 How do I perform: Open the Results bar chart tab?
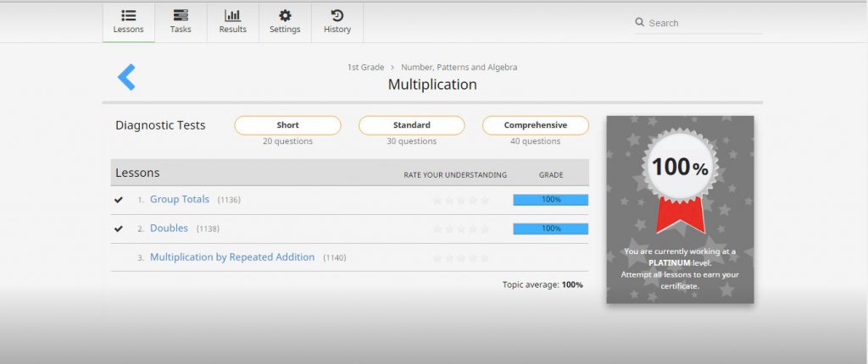click(232, 22)
